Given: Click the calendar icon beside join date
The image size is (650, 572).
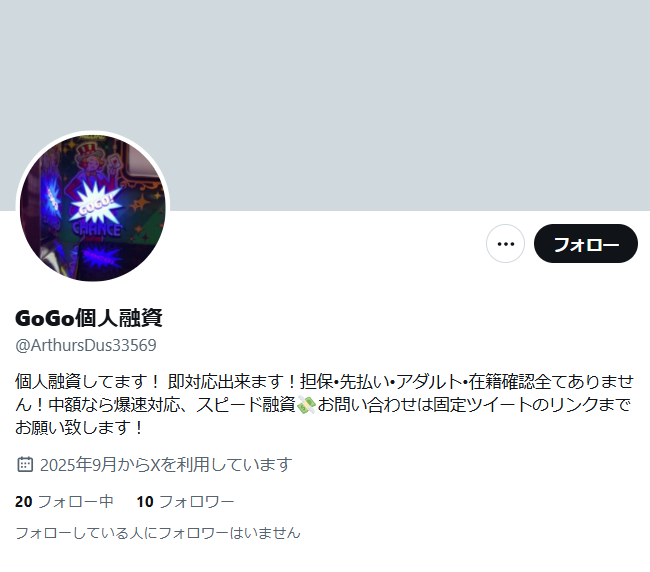Looking at the screenshot, I should click(25, 464).
